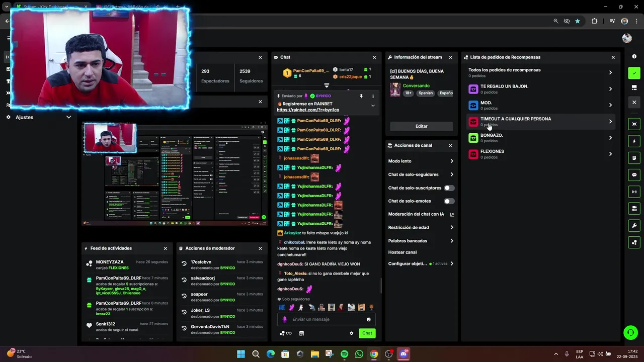Image resolution: width=644 pixels, height=362 pixels.
Task: Expand TIMEOUT A CUALQUIER PERSONA reward
Action: pyautogui.click(x=540, y=121)
